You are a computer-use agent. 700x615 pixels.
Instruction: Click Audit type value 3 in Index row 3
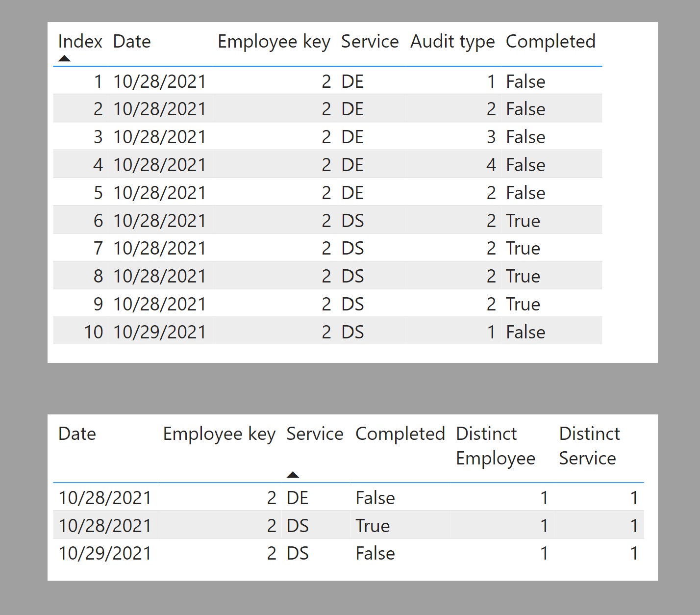pyautogui.click(x=491, y=137)
